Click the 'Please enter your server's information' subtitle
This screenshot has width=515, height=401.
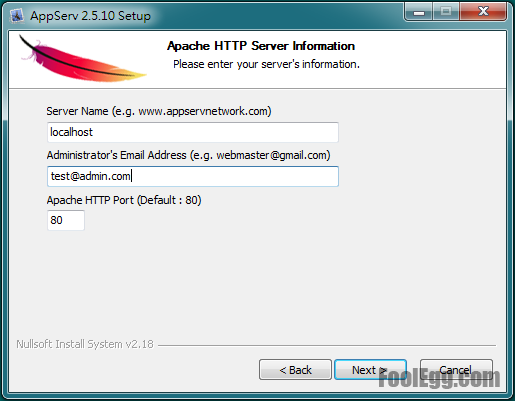[x=266, y=64]
